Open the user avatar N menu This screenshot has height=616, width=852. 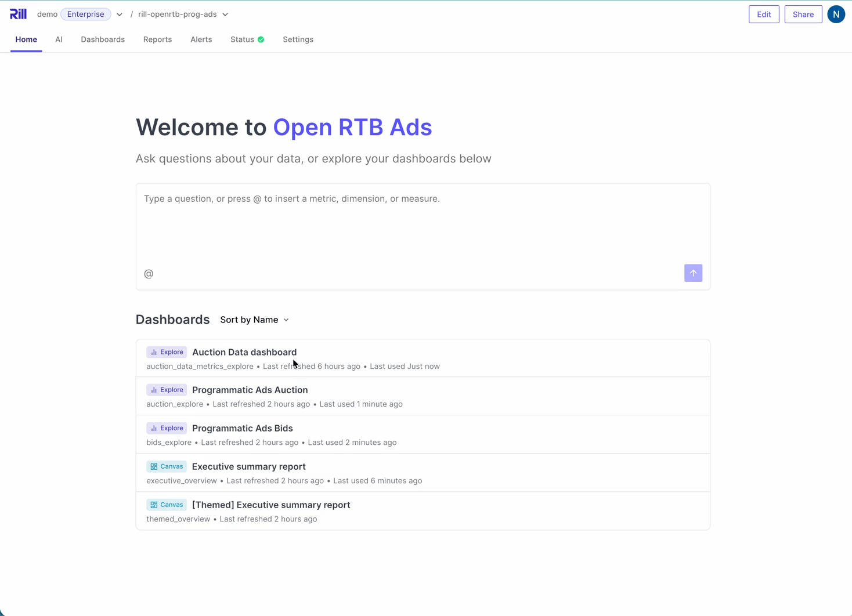click(836, 15)
